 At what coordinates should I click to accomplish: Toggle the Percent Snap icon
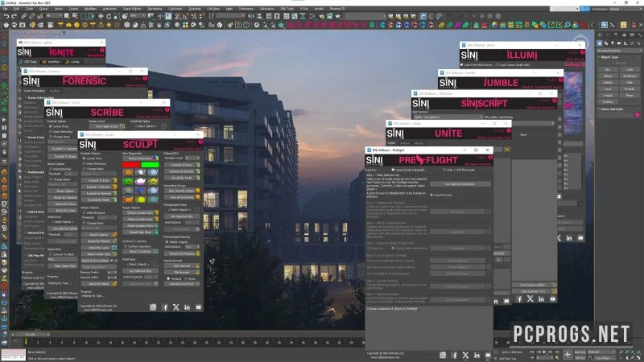tap(194, 16)
